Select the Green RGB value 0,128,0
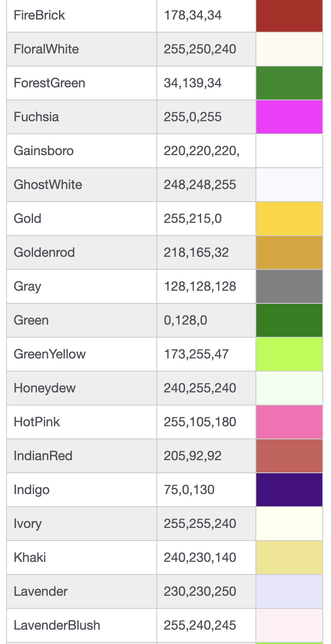331x644 pixels. coord(185,320)
